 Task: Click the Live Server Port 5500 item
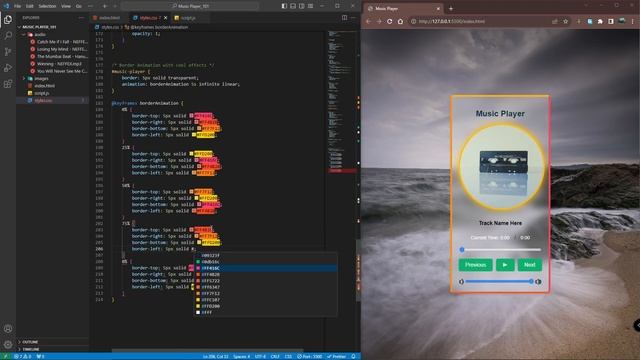click(x=309, y=356)
